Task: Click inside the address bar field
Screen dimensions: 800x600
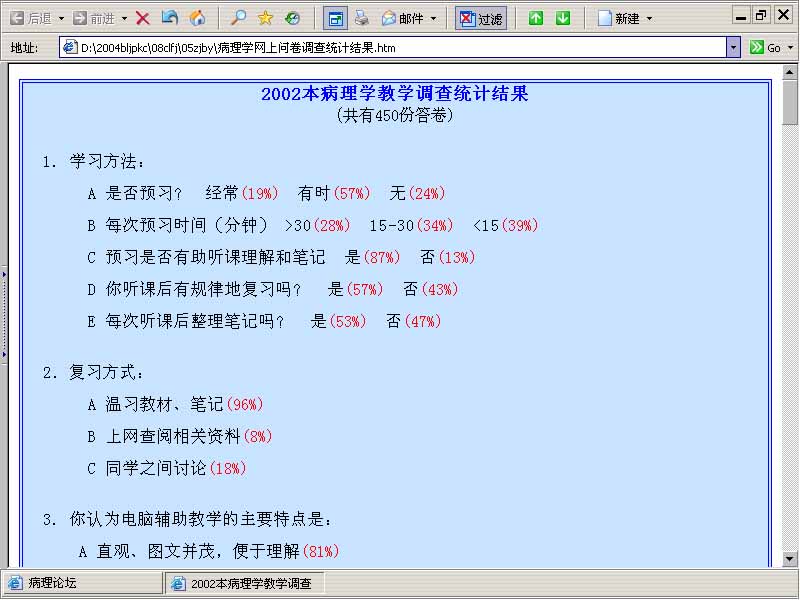Action: 393,47
